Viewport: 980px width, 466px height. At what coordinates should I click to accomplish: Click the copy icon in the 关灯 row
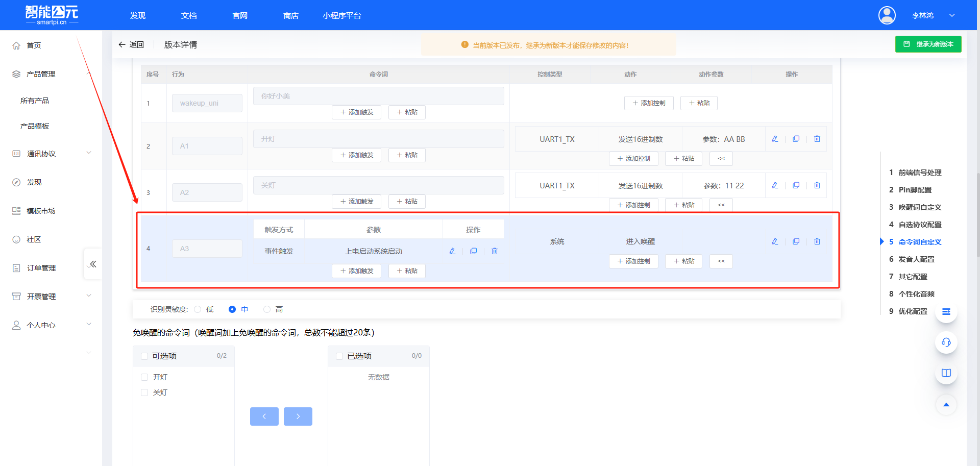[x=796, y=185]
